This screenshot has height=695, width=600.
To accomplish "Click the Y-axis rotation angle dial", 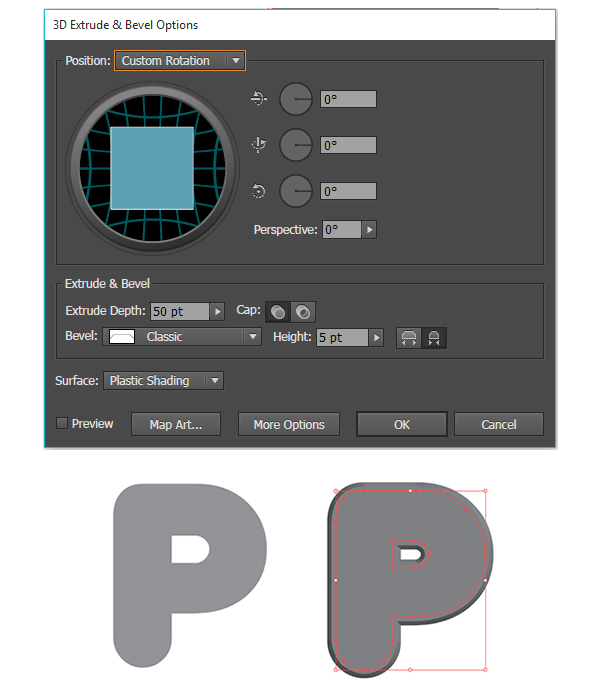I will coord(296,145).
